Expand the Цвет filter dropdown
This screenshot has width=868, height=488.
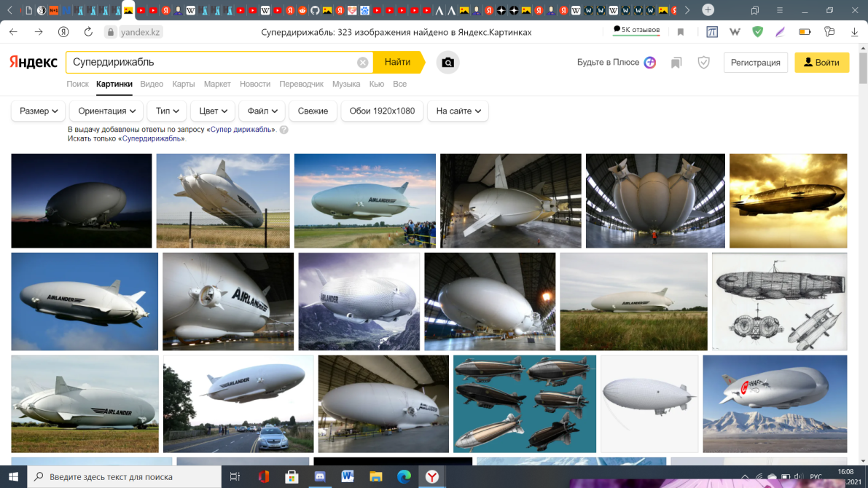213,111
